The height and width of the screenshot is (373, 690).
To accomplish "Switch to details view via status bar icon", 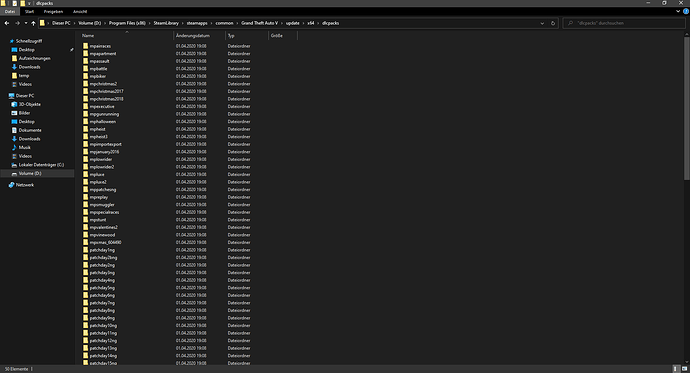I will pos(676,369).
